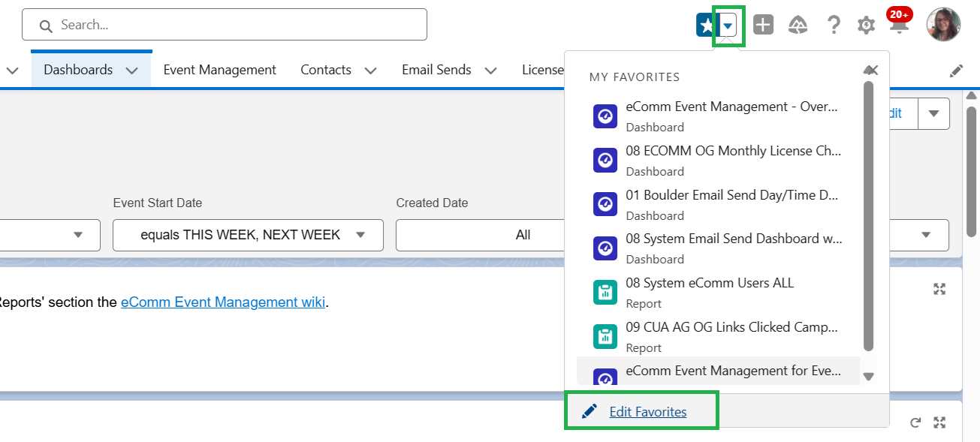Select 08 System eComm Users ALL report

click(x=709, y=283)
